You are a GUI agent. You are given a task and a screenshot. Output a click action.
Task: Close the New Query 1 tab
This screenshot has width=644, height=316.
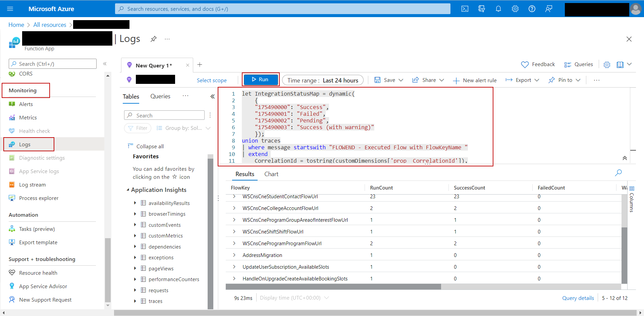[x=187, y=65]
